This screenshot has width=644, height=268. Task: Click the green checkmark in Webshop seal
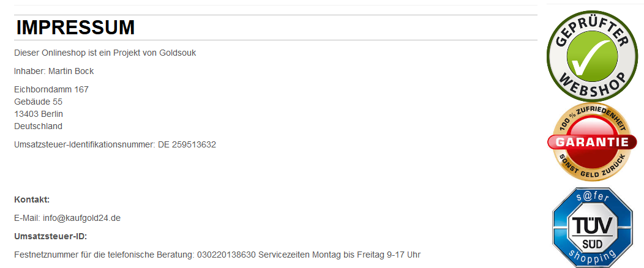pos(592,56)
